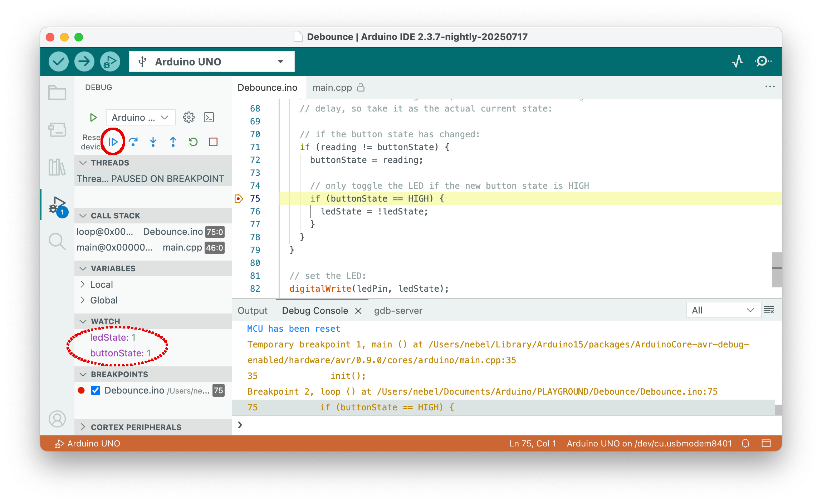822x504 pixels.
Task: Open Library Manager in sidebar
Action: point(57,167)
